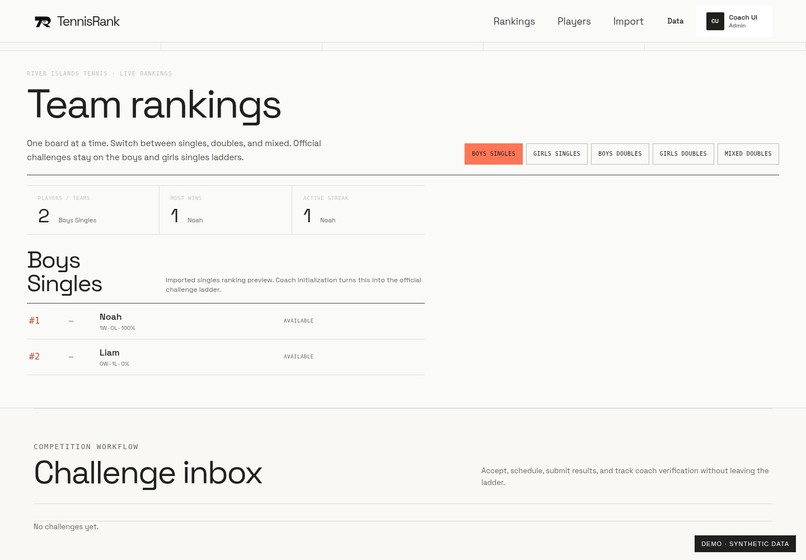Click the Demo Synthetic Data badge
This screenshot has width=806, height=560.
pos(745,544)
